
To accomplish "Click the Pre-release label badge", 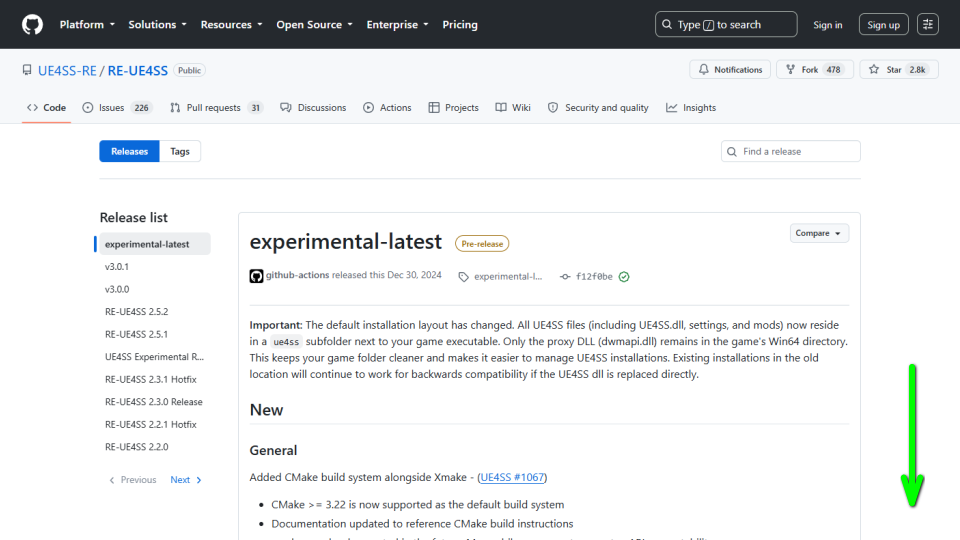I will (x=482, y=244).
